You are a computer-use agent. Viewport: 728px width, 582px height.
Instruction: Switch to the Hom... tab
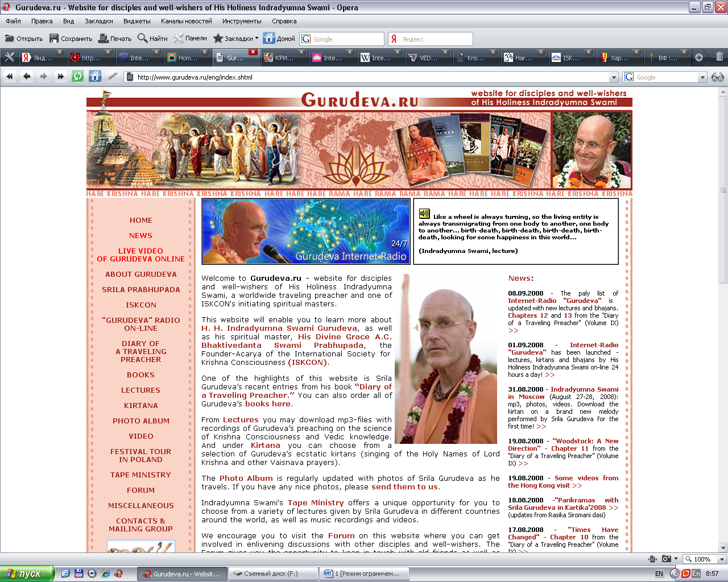tap(187, 57)
